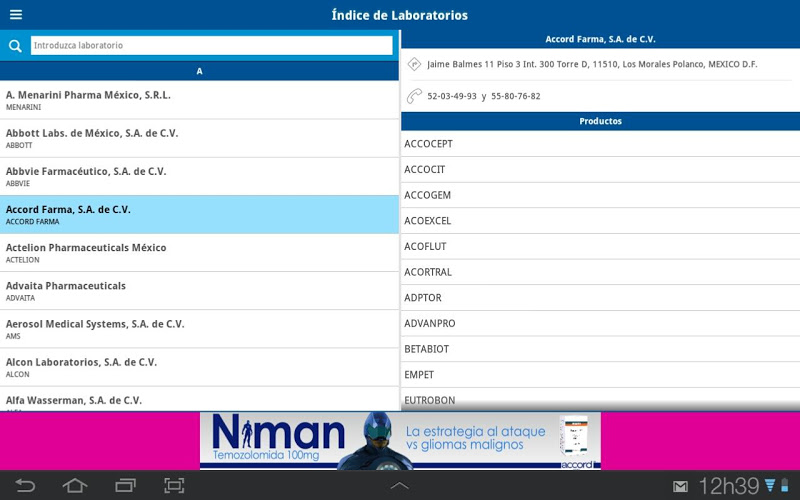Tap the wifi signal status icon
This screenshot has width=800, height=500.
coord(770,485)
